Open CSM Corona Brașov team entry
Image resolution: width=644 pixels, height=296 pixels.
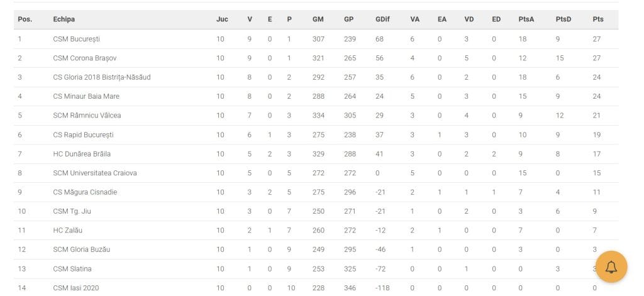click(x=85, y=58)
